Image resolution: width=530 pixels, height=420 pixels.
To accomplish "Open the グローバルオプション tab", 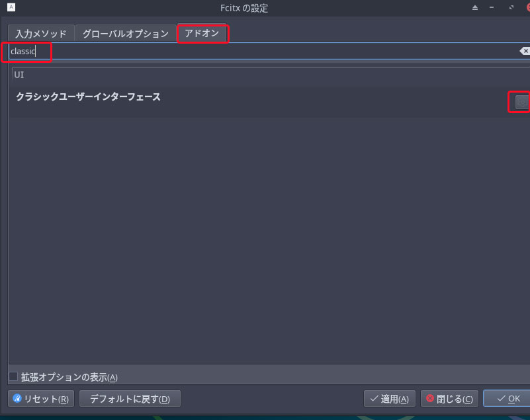I will coord(126,34).
